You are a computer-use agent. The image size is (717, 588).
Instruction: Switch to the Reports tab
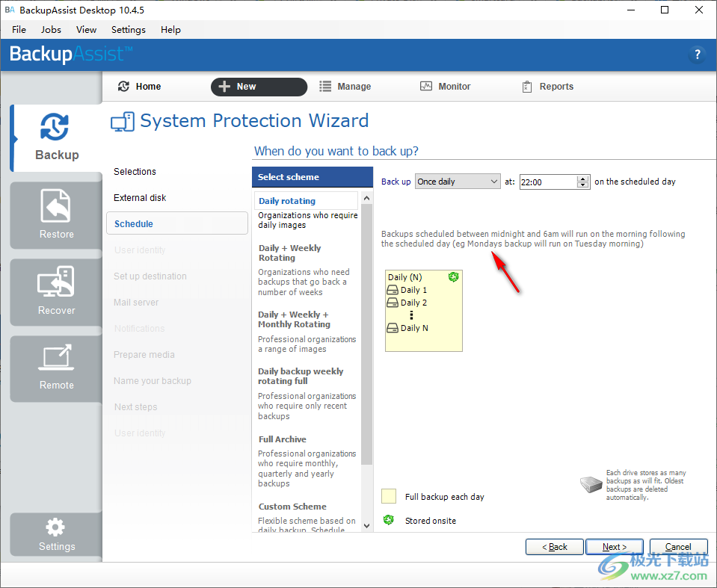coord(548,87)
